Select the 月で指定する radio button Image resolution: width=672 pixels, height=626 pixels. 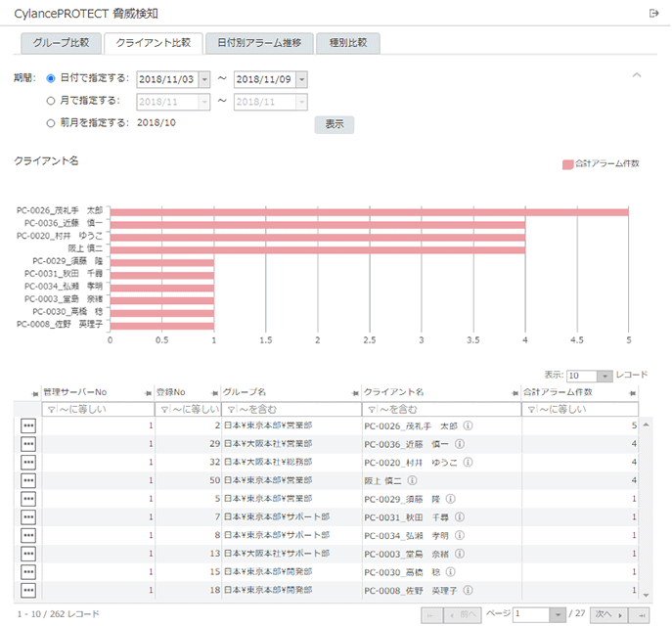51,100
